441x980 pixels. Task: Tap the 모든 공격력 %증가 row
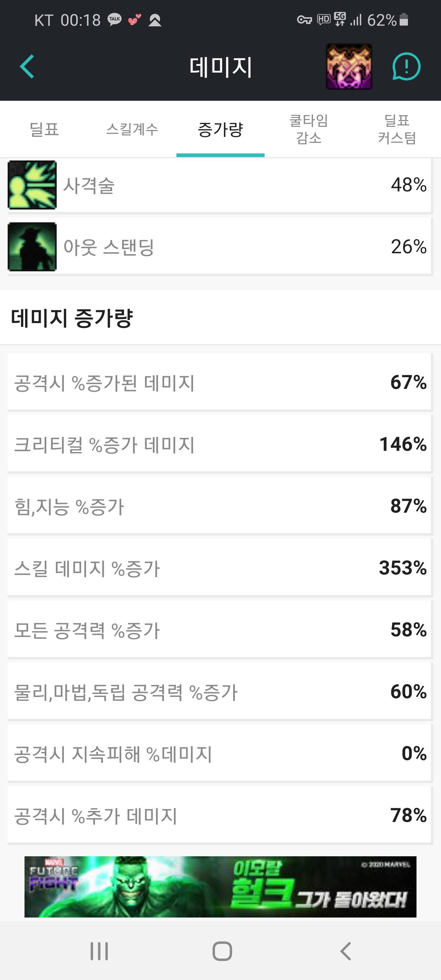pyautogui.click(x=220, y=630)
